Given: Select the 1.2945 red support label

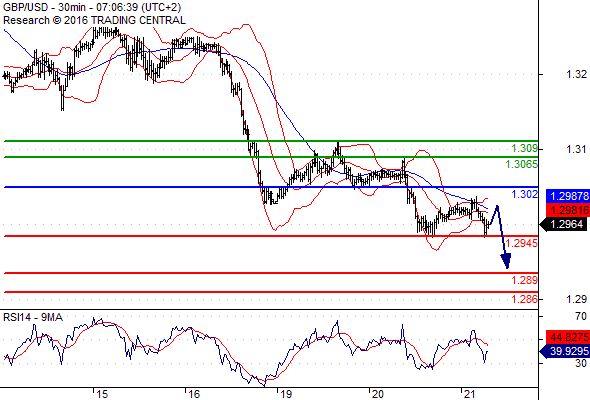Looking at the screenshot, I should coord(522,243).
